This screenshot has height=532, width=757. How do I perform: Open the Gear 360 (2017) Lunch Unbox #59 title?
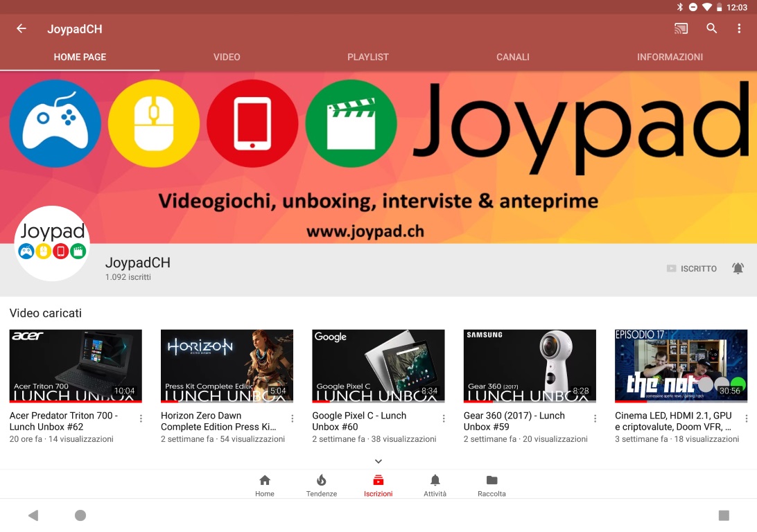click(x=514, y=421)
